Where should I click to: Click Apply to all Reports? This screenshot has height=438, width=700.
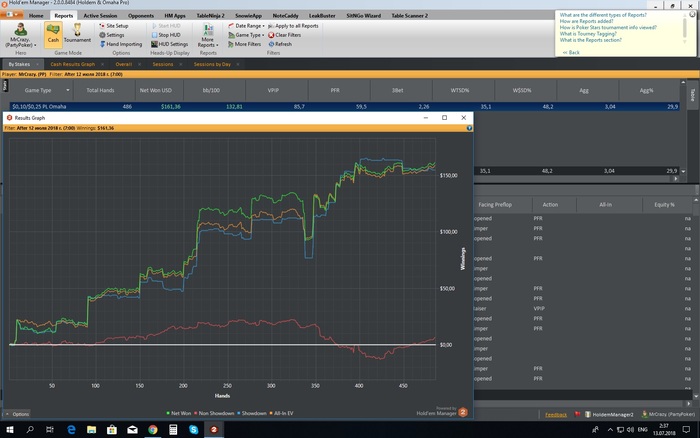pyautogui.click(x=293, y=26)
